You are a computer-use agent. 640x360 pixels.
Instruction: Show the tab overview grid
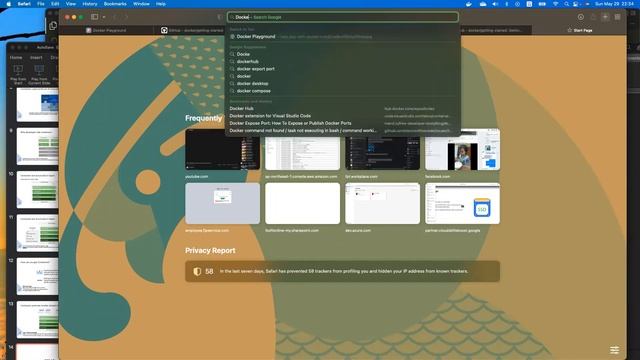point(618,17)
